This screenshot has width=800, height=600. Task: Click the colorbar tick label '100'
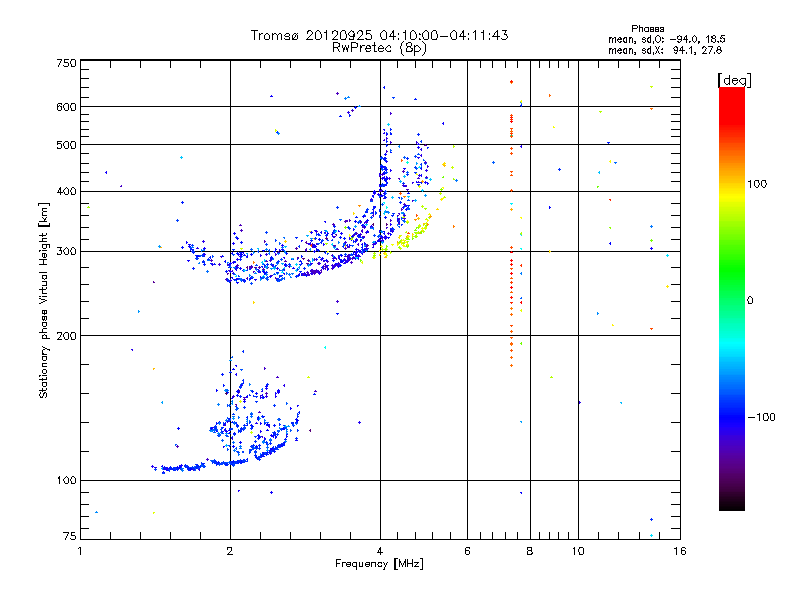tap(757, 184)
